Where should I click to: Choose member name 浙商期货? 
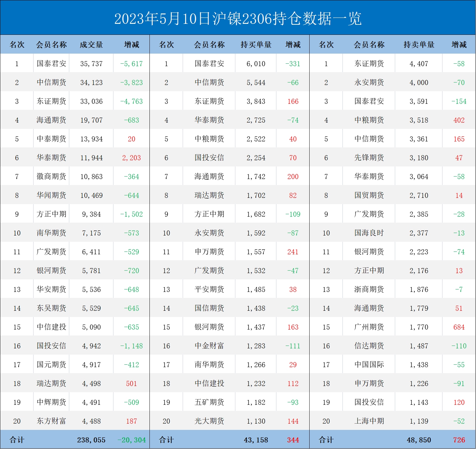[x=369, y=289]
